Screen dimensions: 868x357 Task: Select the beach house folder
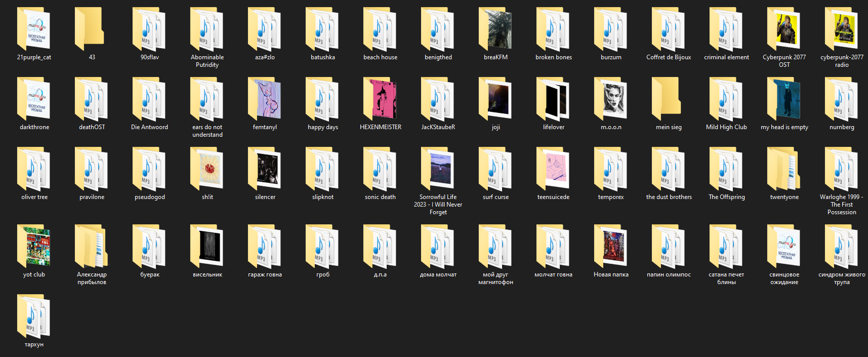(380, 28)
